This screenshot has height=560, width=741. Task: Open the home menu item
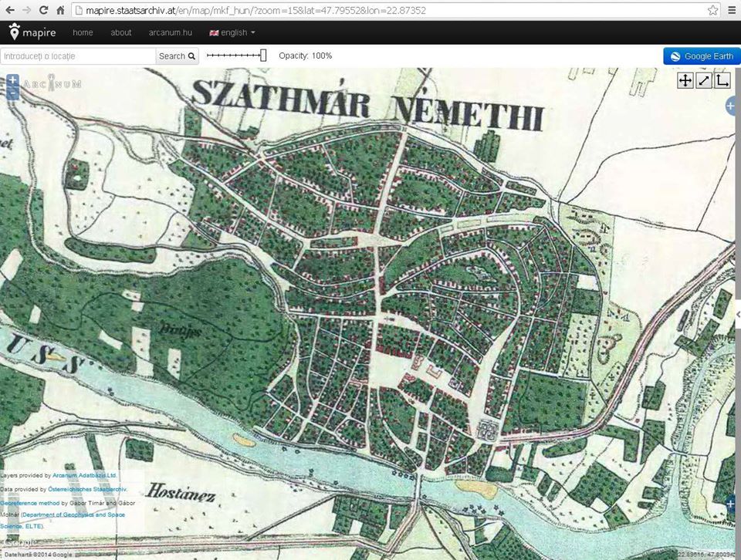tap(83, 32)
